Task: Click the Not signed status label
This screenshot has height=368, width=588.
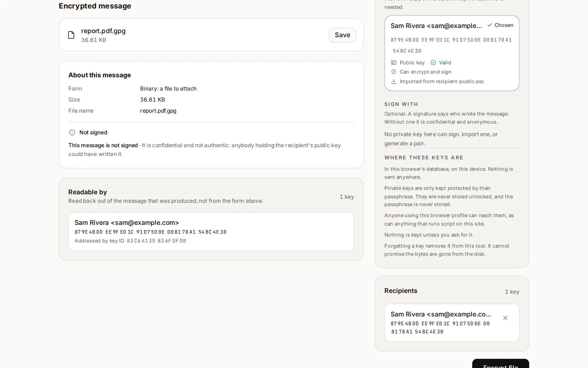Action: pos(93,132)
